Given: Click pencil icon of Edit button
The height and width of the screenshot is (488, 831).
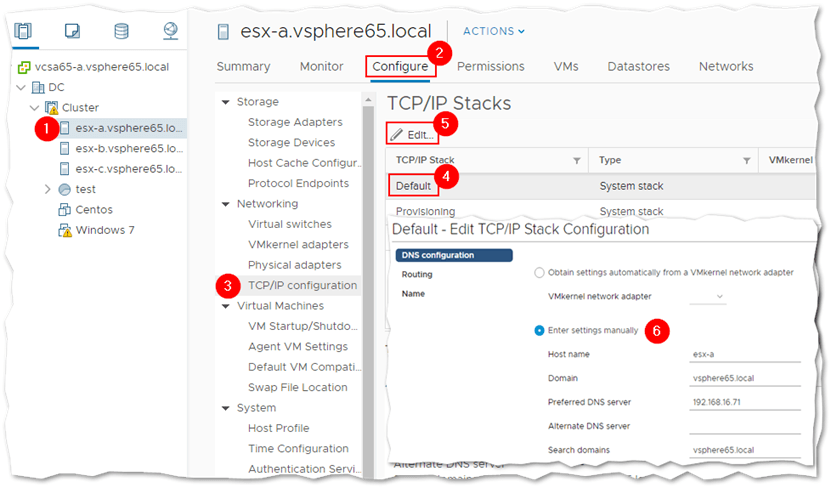Looking at the screenshot, I should point(396,135).
